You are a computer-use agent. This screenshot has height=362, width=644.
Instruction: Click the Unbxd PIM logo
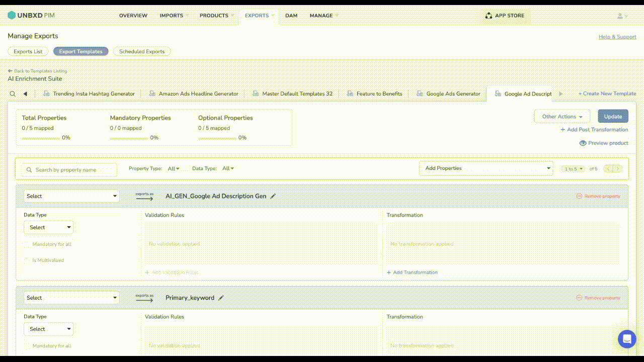pyautogui.click(x=31, y=16)
